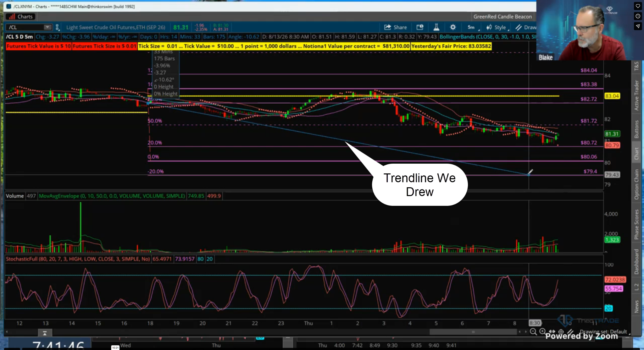Open the Phase Scores side tab
This screenshot has height=350, width=644.
[x=636, y=224]
